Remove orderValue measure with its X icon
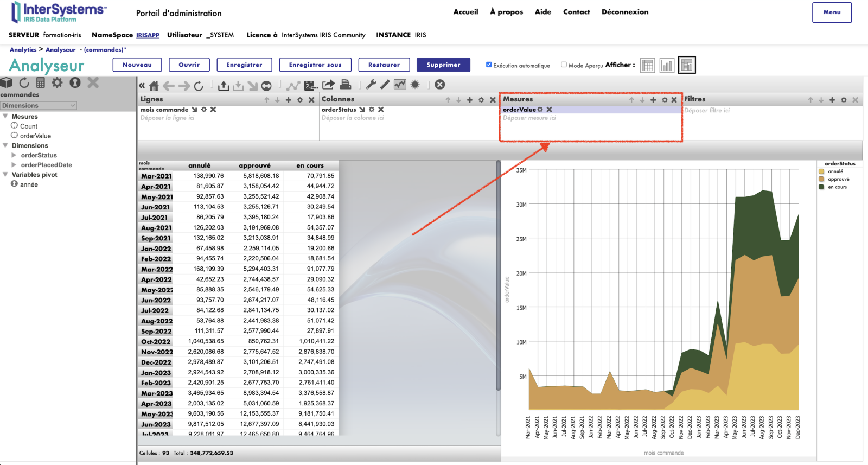868x465 pixels. (550, 110)
